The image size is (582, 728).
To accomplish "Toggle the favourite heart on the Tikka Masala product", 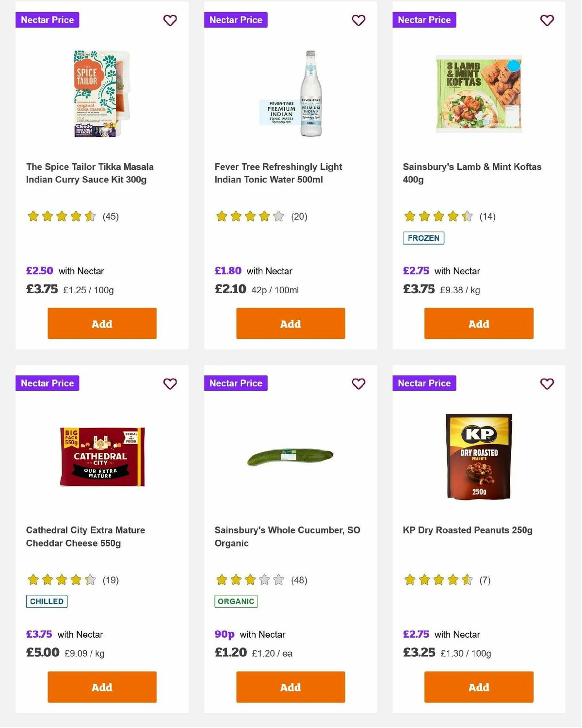I will click(x=170, y=20).
